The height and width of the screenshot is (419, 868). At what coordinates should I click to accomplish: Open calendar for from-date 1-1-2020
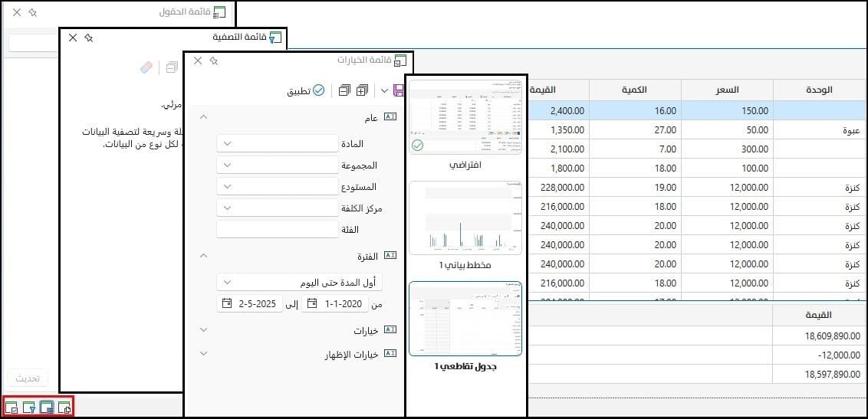312,303
